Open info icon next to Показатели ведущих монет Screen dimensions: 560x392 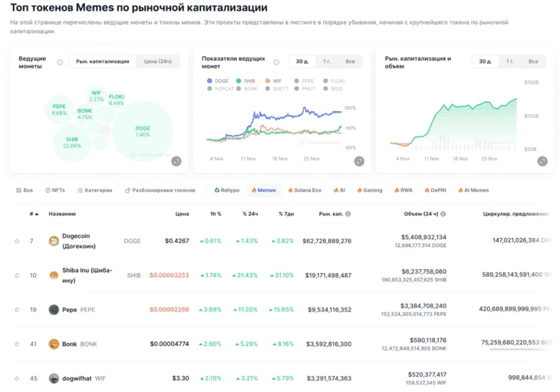pos(276,62)
